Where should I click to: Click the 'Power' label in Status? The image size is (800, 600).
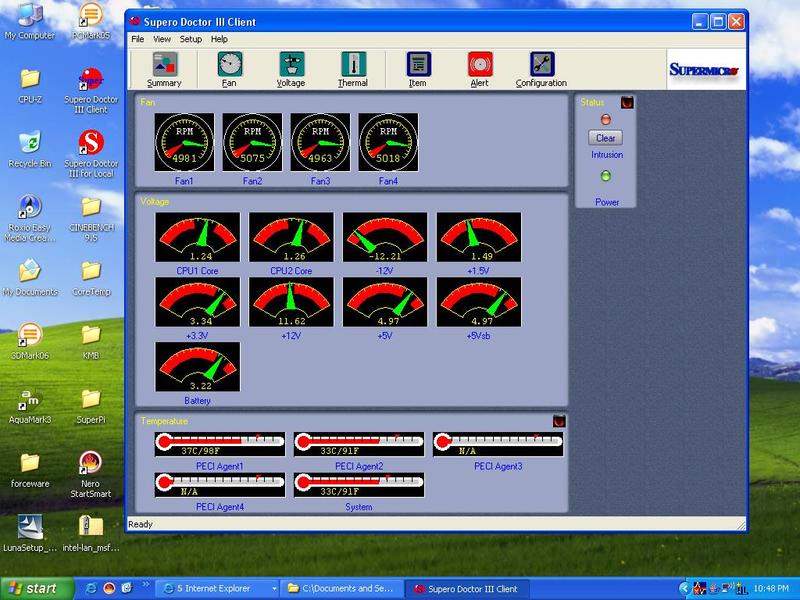pyautogui.click(x=607, y=202)
